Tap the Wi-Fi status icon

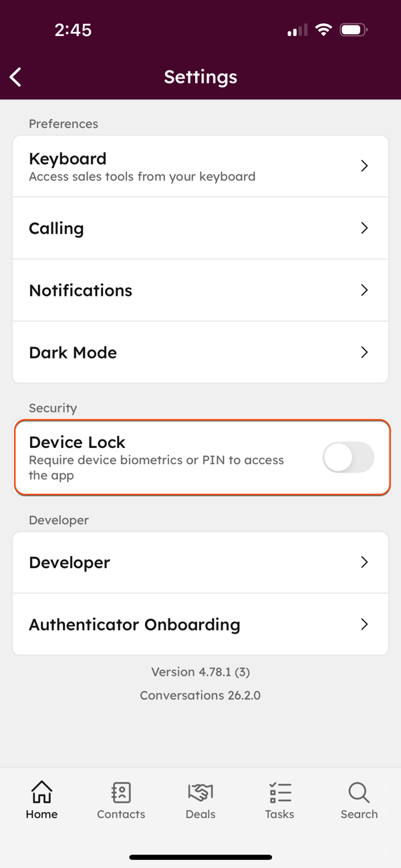tap(323, 29)
